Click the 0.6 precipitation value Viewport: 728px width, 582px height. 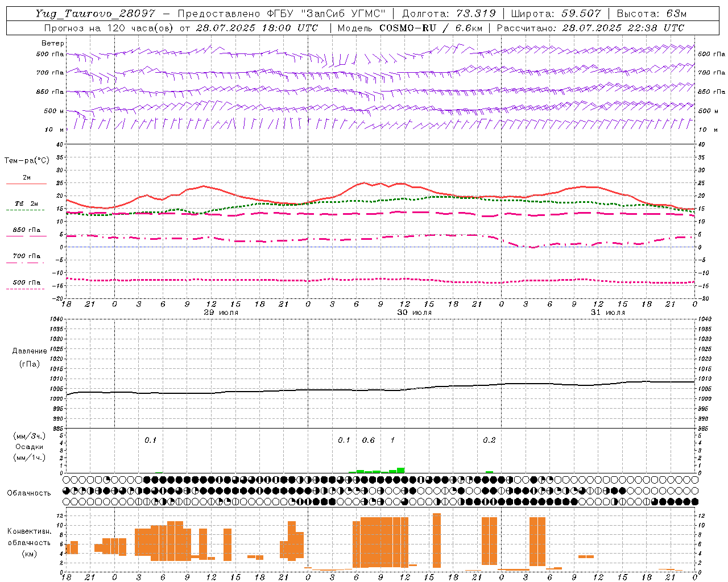(368, 440)
